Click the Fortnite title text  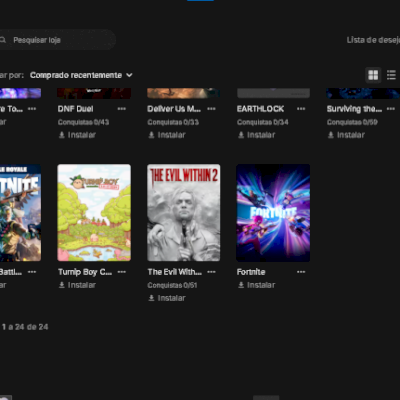[x=251, y=272]
